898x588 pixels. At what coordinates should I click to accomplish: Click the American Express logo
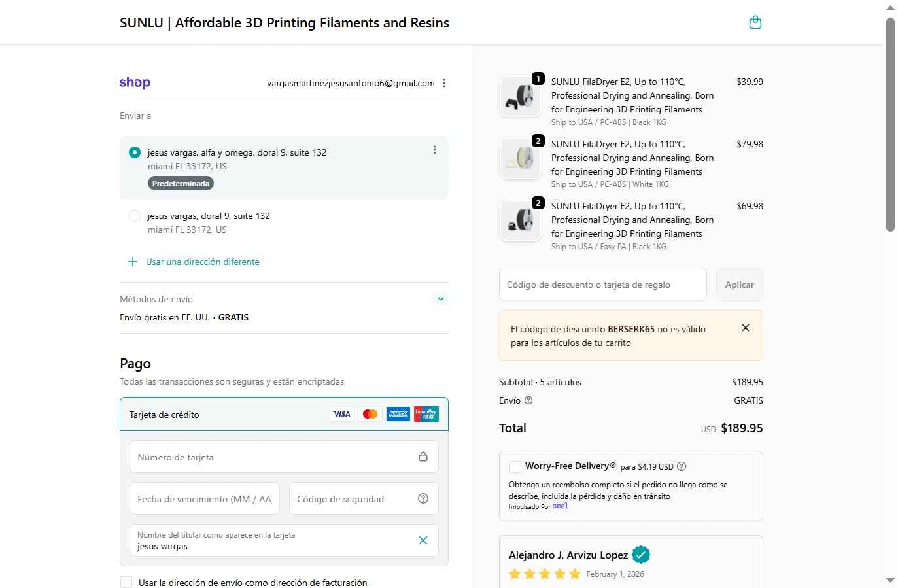398,414
